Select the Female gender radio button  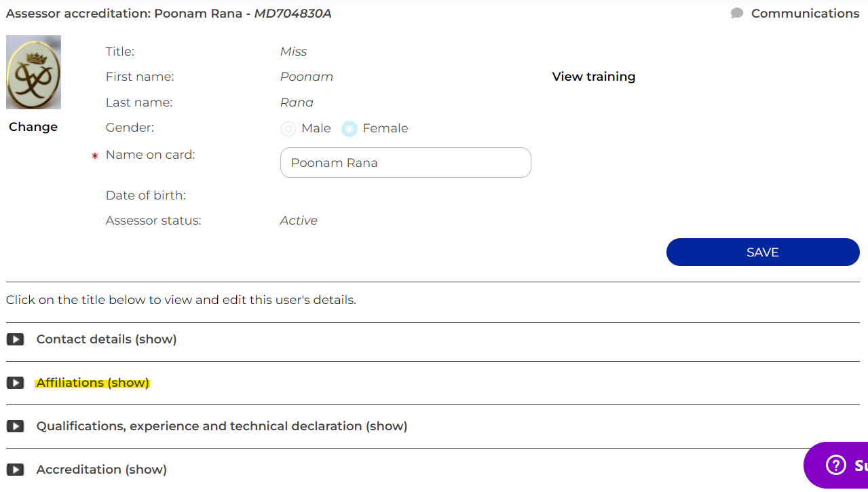350,129
